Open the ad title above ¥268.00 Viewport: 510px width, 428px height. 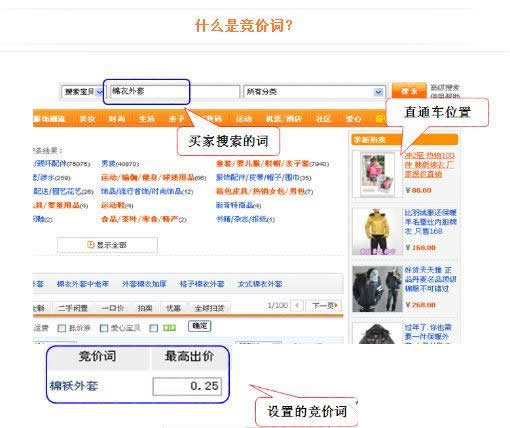pyautogui.click(x=430, y=279)
